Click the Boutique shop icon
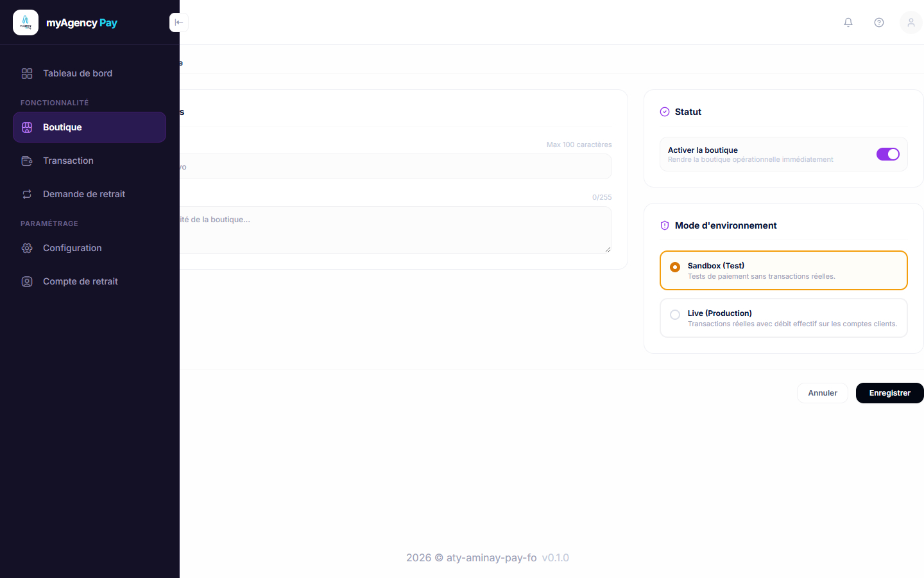The width and height of the screenshot is (924, 578). 27,127
